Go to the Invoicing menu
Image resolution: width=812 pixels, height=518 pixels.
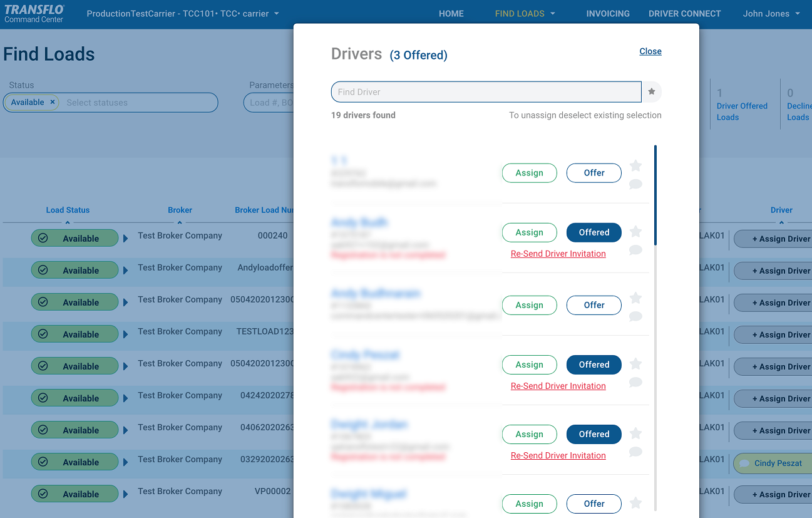coord(607,14)
